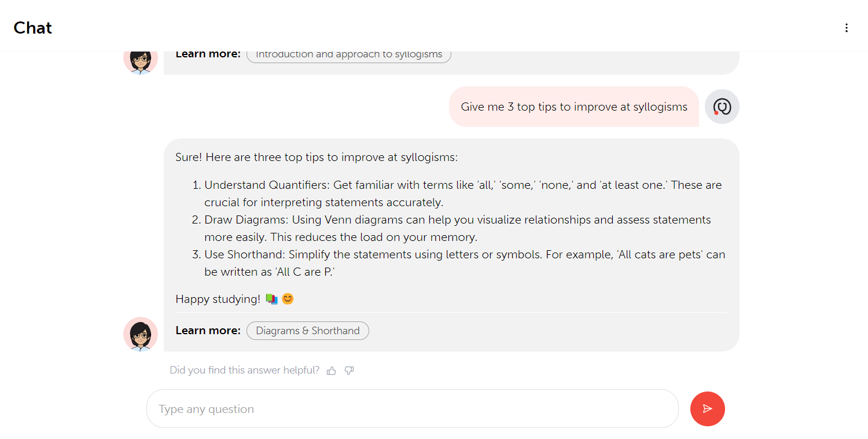
Task: Open the Diagrams & Shorthand learn more chip
Action: point(308,331)
